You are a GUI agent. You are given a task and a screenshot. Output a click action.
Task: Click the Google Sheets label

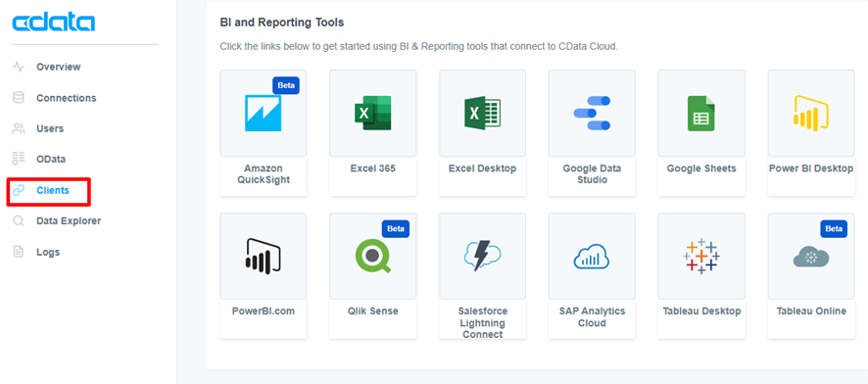[x=701, y=168]
